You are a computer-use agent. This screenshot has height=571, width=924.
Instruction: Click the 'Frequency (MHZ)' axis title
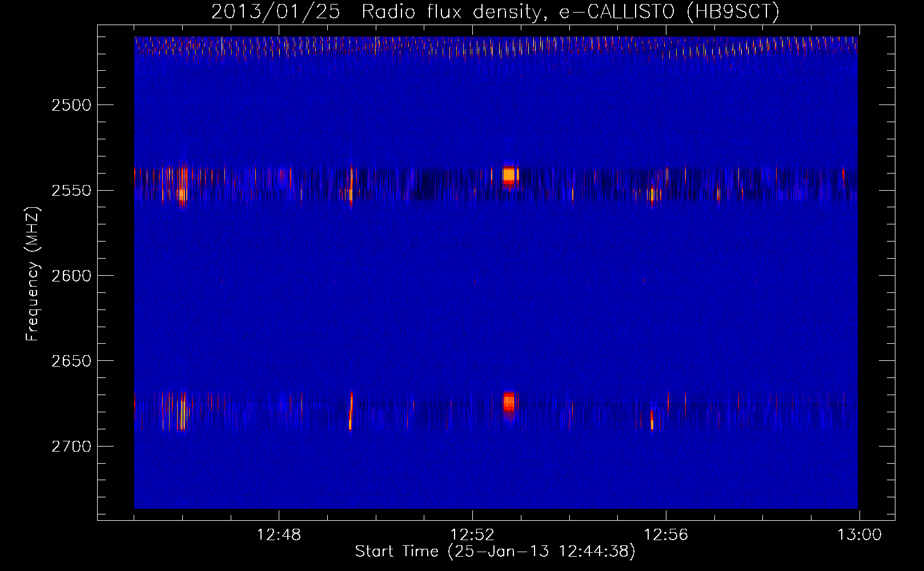pyautogui.click(x=32, y=274)
